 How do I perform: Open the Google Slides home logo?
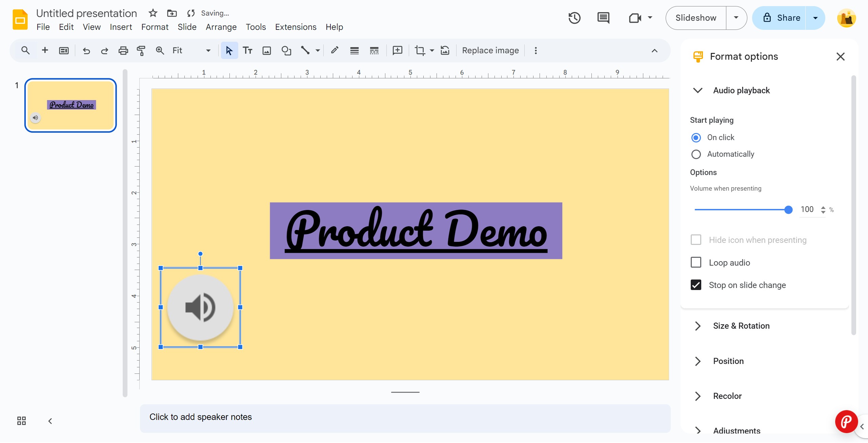tap(20, 19)
